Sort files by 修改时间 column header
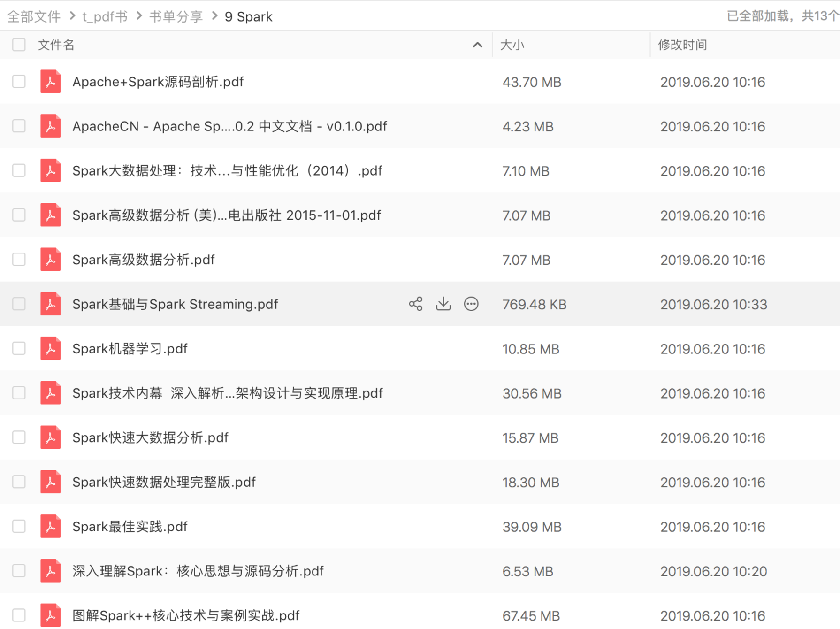 click(x=682, y=45)
